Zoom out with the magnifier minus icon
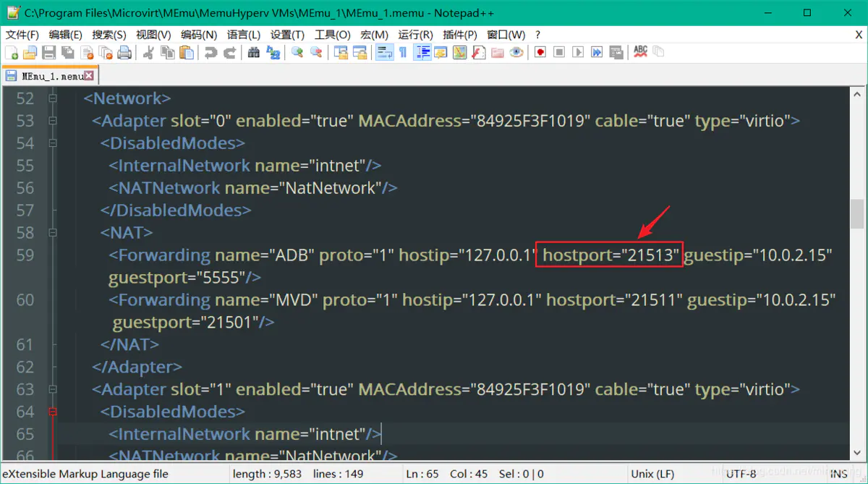This screenshot has width=868, height=484. pyautogui.click(x=316, y=52)
